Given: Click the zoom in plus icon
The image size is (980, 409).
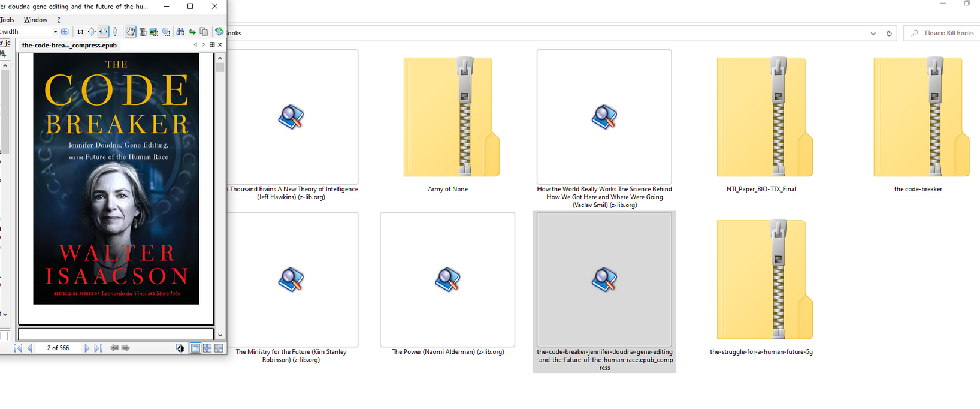Looking at the screenshot, I should click(x=65, y=32).
